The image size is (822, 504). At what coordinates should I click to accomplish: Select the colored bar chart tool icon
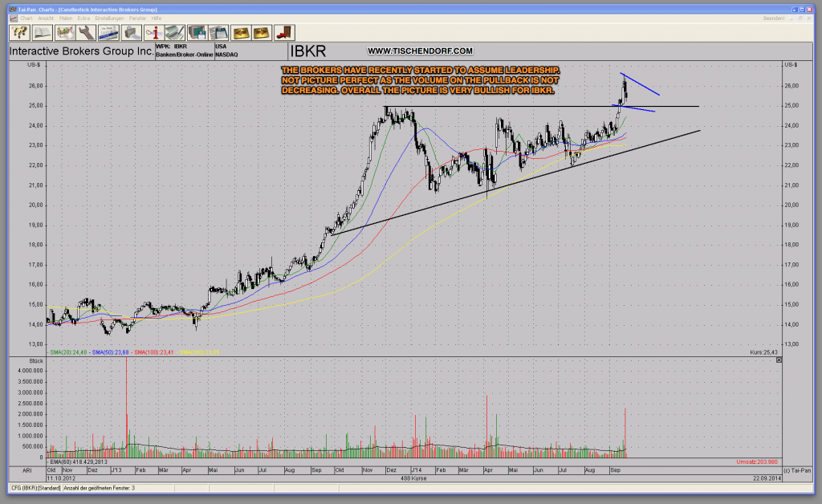(x=65, y=32)
